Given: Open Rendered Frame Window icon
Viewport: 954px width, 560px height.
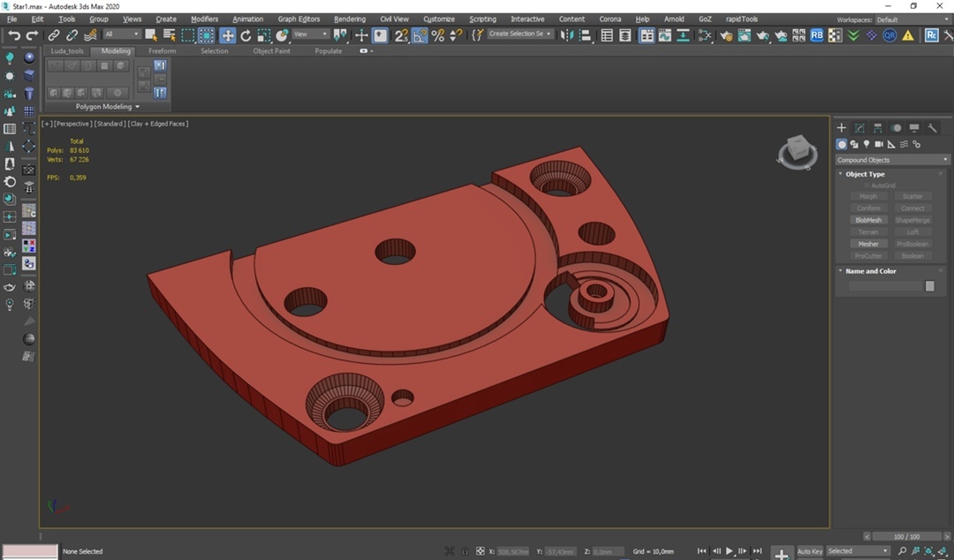Looking at the screenshot, I should click(x=744, y=35).
